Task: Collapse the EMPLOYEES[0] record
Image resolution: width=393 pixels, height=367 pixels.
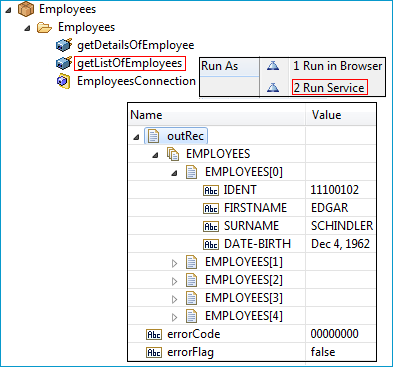Action: (x=174, y=173)
